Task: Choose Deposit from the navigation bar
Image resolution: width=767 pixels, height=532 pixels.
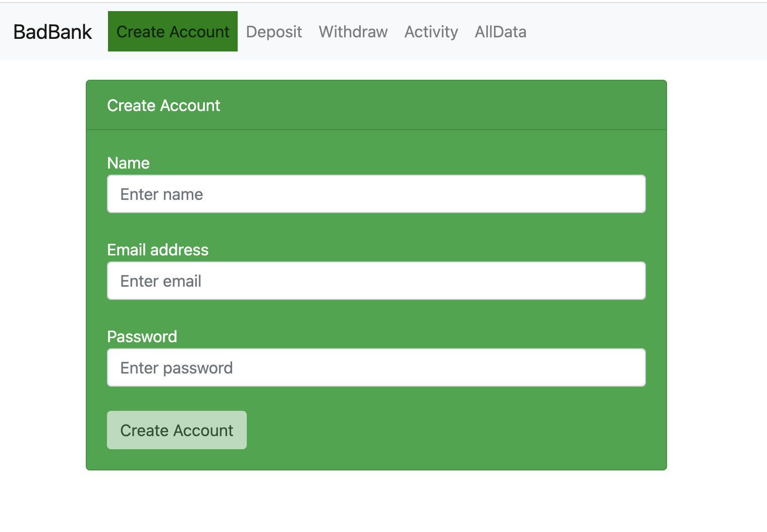Action: click(273, 31)
